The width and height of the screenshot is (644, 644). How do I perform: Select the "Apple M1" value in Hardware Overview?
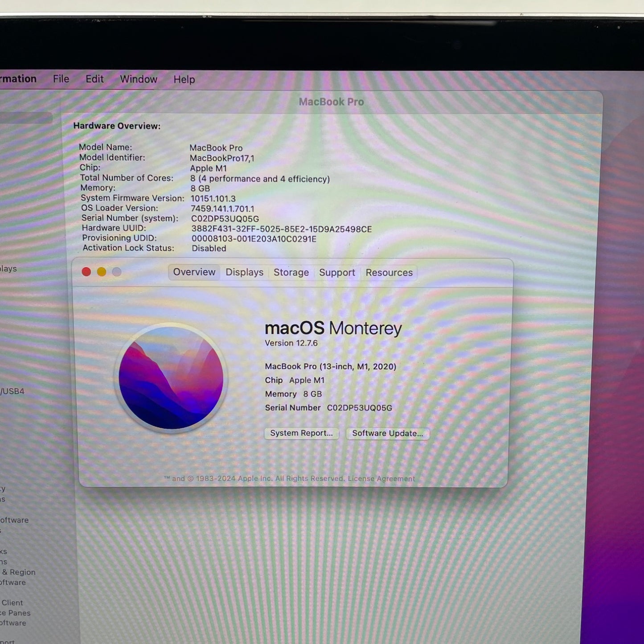pyautogui.click(x=208, y=168)
